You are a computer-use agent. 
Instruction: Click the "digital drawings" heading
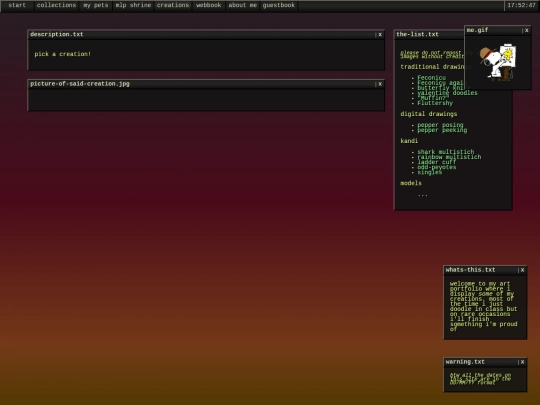[429, 114]
